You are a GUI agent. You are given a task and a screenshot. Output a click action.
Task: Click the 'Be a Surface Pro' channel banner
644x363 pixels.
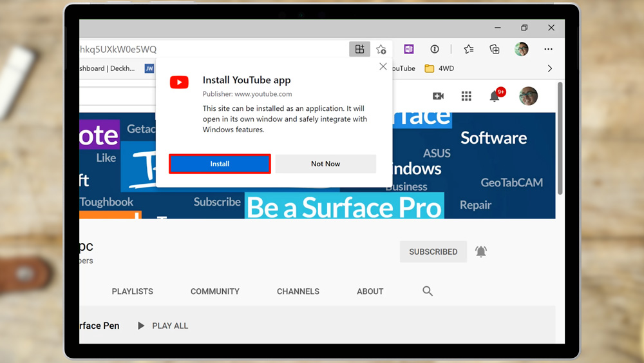(344, 207)
